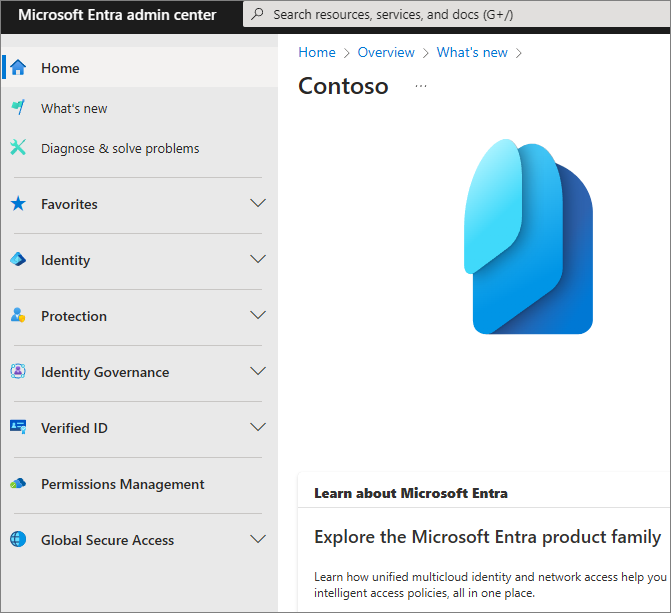The height and width of the screenshot is (613, 671).
Task: Expand the Verified ID chevron
Action: pyautogui.click(x=258, y=427)
